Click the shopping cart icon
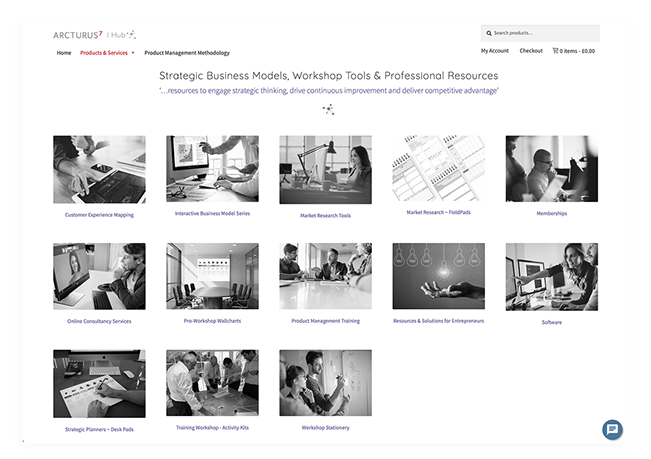Screen dimensions: 651x459 (555, 50)
